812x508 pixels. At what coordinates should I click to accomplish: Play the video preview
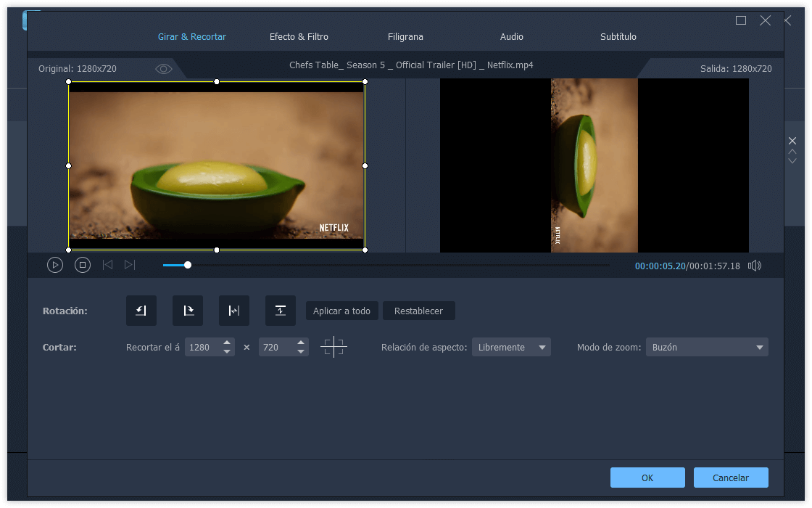pos(55,266)
